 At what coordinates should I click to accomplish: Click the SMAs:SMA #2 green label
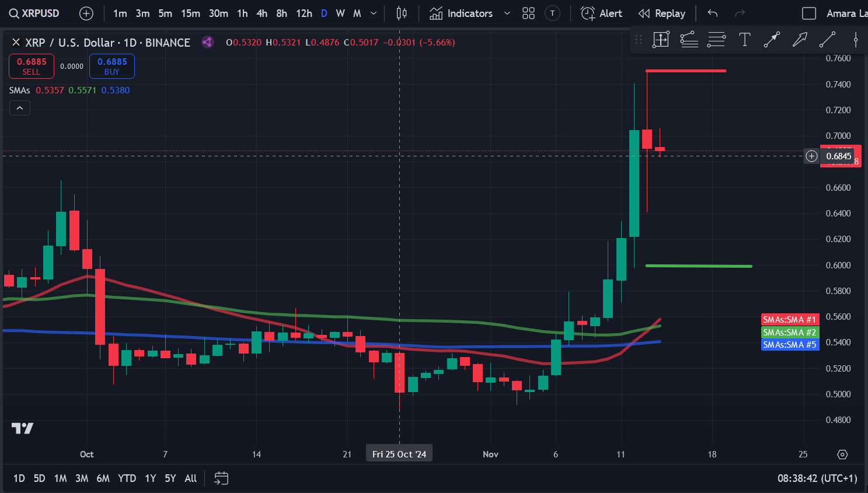pyautogui.click(x=790, y=332)
